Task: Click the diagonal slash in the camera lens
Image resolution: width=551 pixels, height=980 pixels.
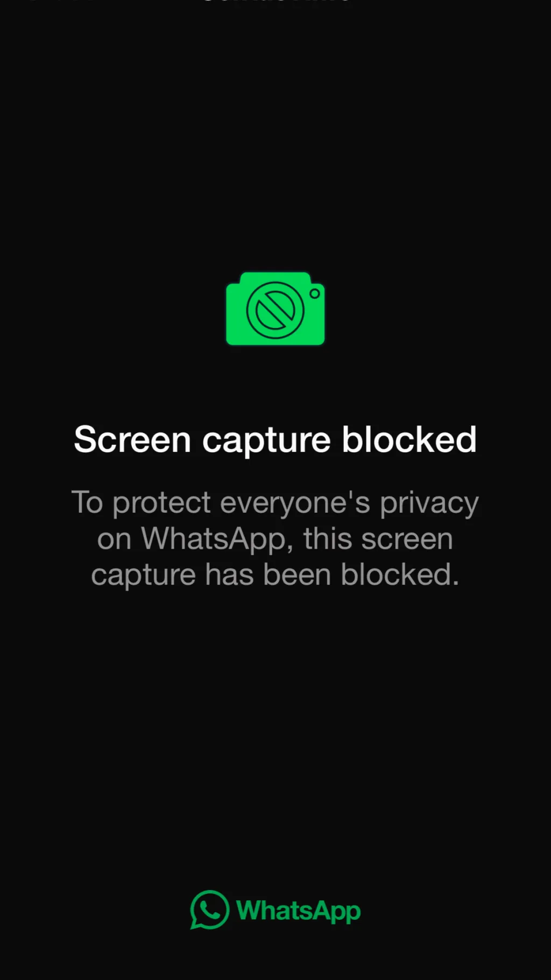Action: tap(275, 311)
